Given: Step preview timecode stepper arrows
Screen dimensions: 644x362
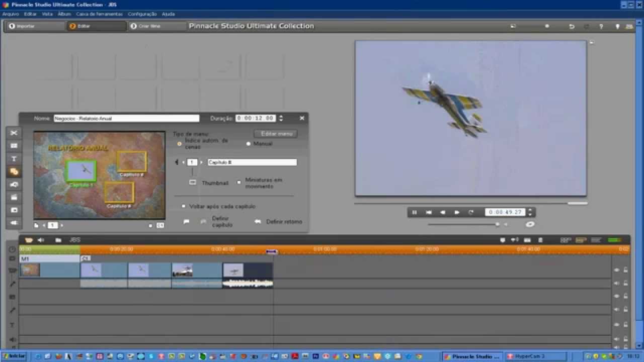Looking at the screenshot, I should [529, 212].
